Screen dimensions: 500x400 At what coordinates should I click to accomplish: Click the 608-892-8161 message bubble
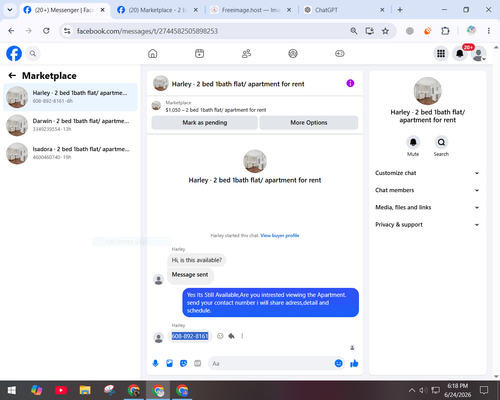(190, 336)
